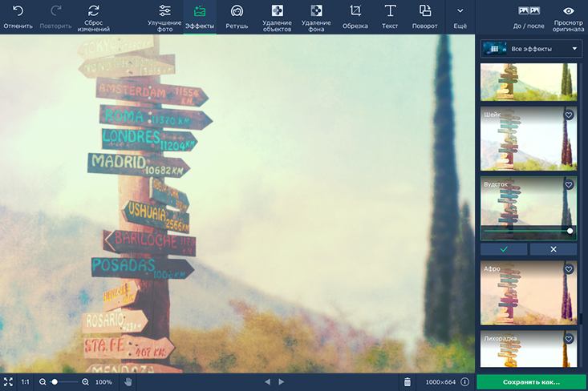Click the Reset changes (Сброс изменений) icon
588x391 pixels.
coord(94,11)
